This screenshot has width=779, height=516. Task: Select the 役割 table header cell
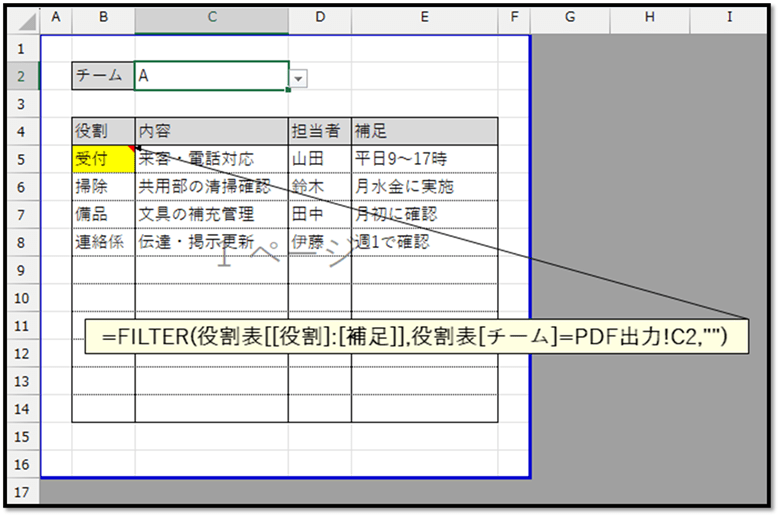click(x=102, y=131)
